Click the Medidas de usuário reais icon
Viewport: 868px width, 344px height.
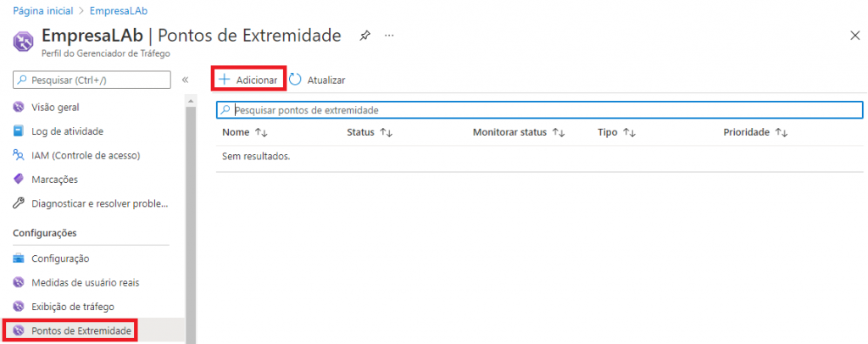pos(19,283)
